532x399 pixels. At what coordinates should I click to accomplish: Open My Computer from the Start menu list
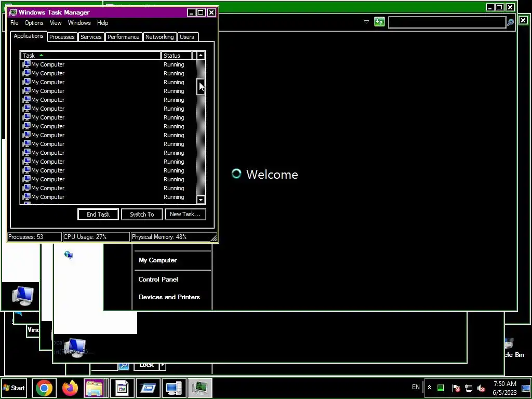[x=158, y=260]
